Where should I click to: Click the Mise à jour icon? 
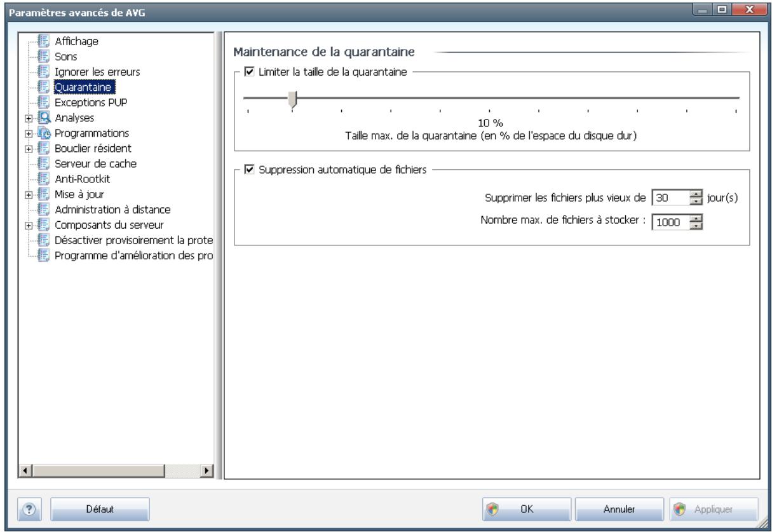coord(43,194)
